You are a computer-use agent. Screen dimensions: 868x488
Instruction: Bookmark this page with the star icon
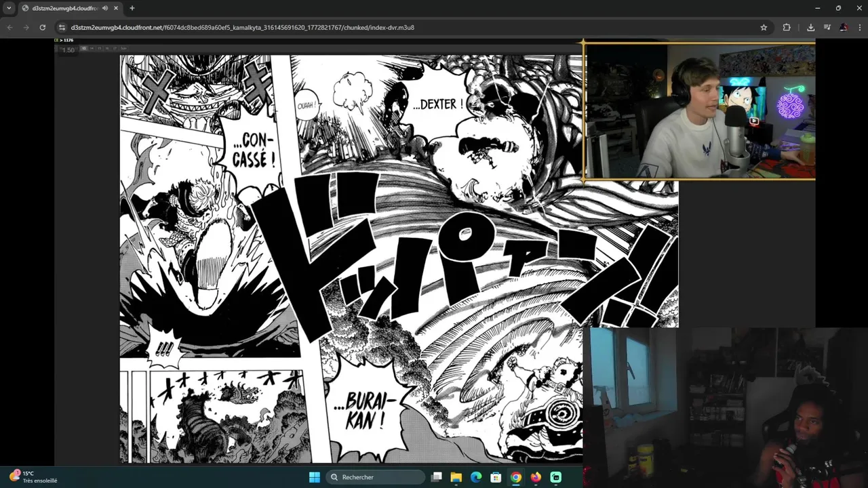tap(764, 27)
